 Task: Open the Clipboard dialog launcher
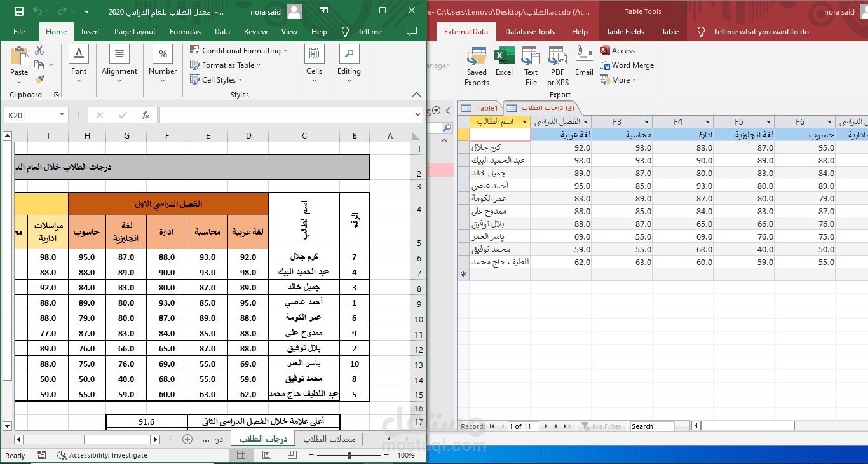[x=57, y=95]
